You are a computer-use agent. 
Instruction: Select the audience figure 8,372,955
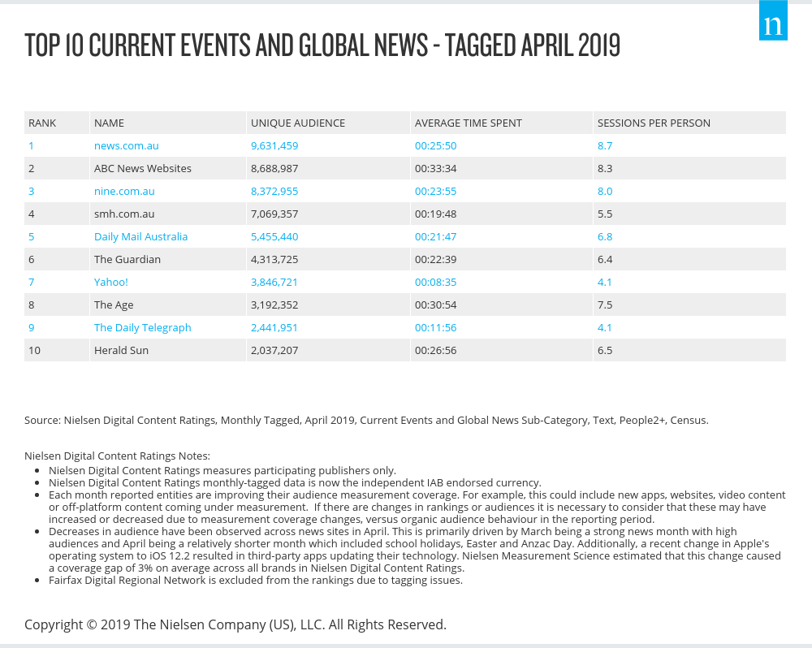click(274, 191)
